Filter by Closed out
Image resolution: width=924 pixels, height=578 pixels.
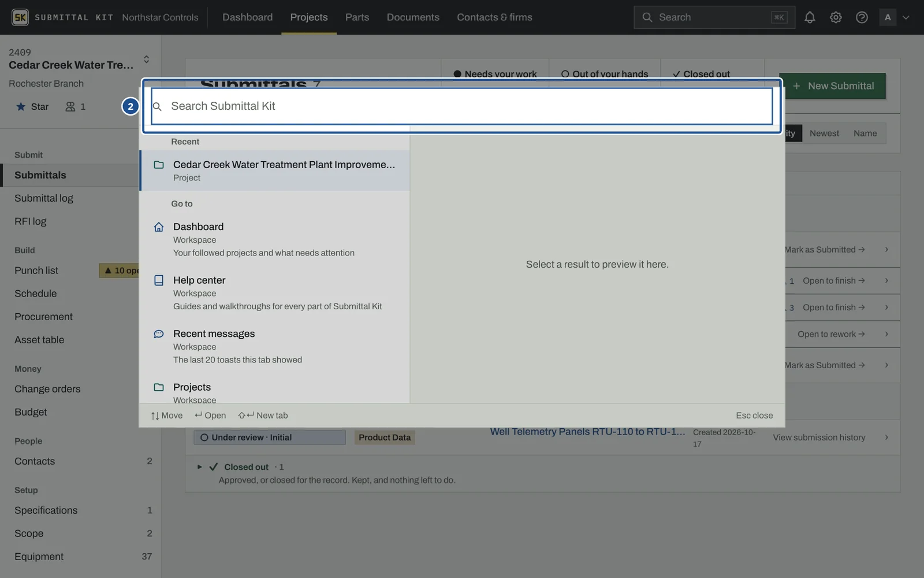point(701,74)
